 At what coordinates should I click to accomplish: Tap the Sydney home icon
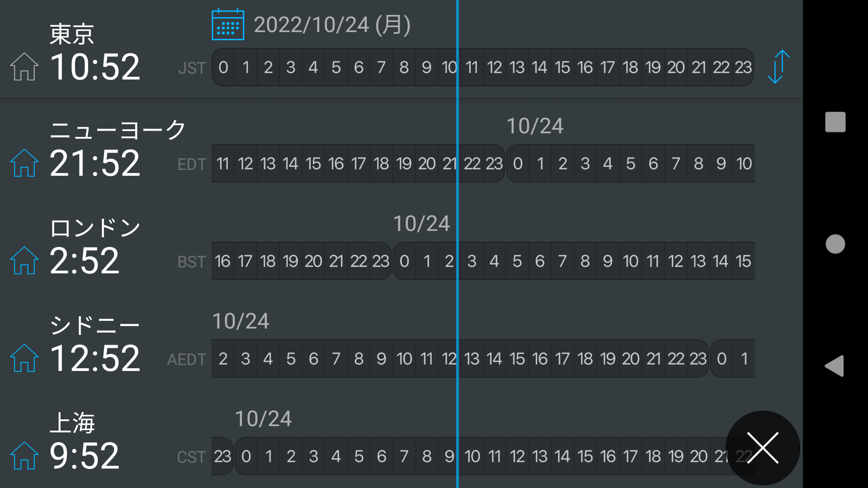pyautogui.click(x=24, y=358)
